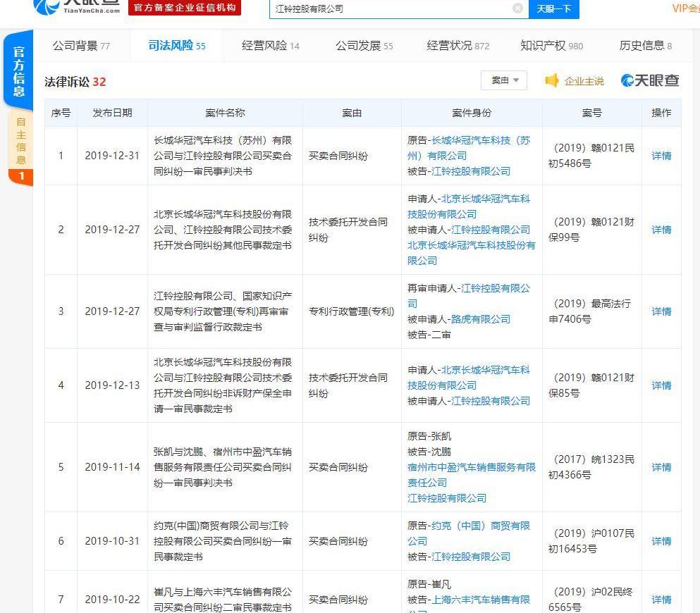Click the TianYanCha logo at top left
700x613 pixels.
pyautogui.click(x=77, y=6)
